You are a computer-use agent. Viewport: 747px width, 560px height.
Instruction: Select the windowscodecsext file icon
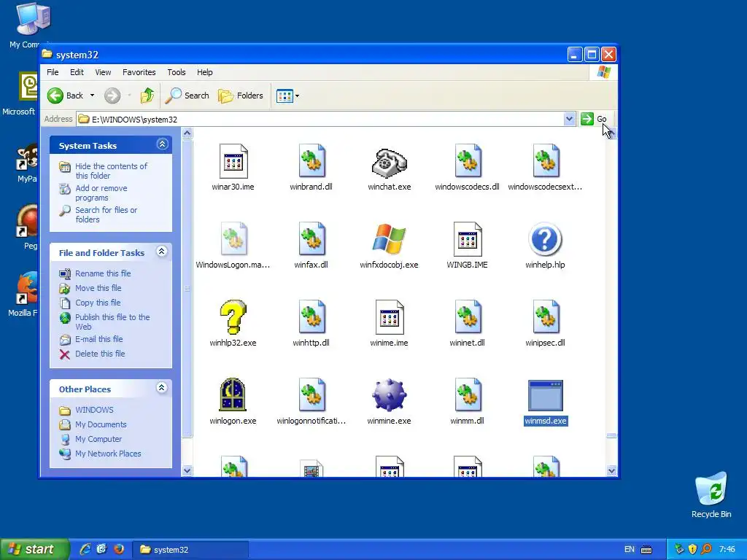tap(546, 161)
